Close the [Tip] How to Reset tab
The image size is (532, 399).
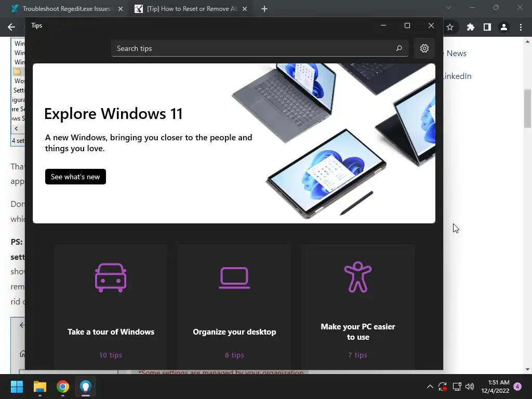click(245, 9)
